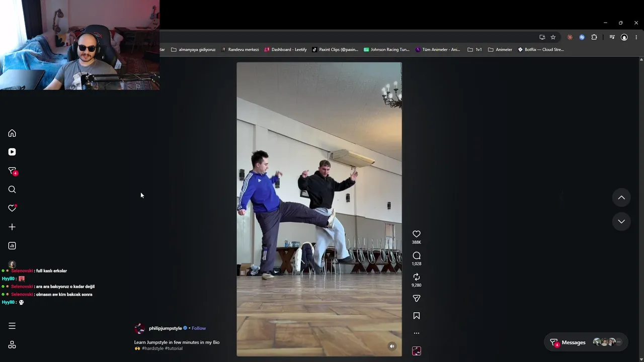
Task: Follow philipjumpstyle
Action: pos(199,328)
